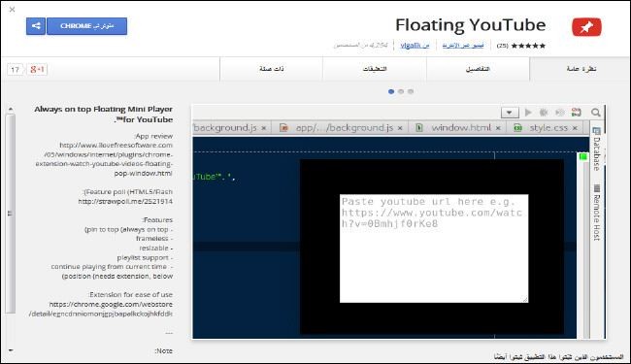Click the five-star rating
This screenshot has height=364, width=631.
(x=528, y=46)
